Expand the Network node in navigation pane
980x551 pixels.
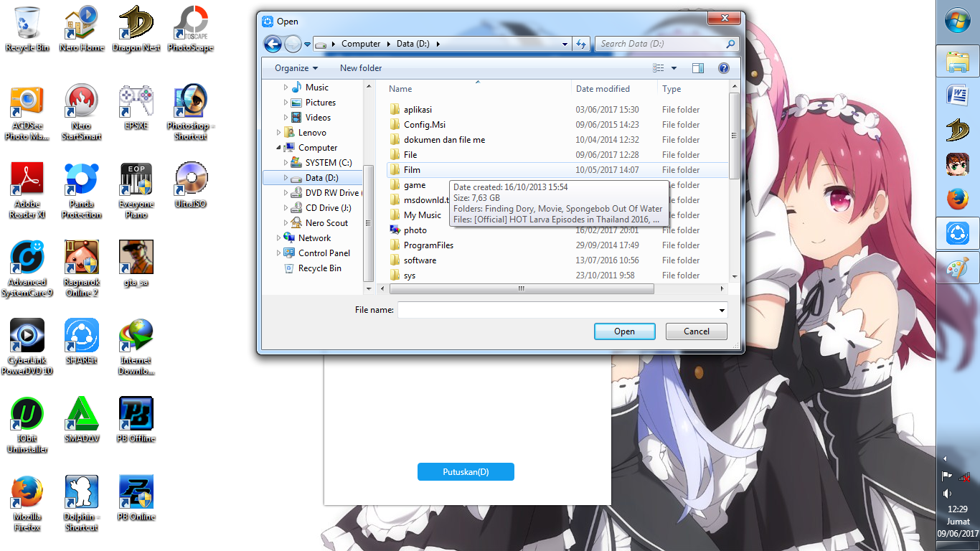point(278,238)
